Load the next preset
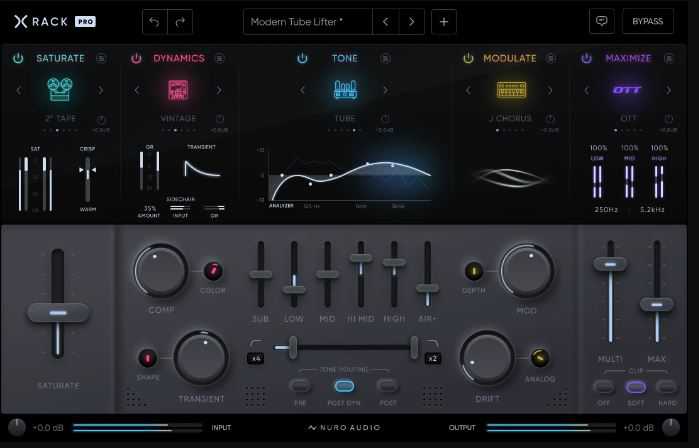Screen dimensions: 699x448 click(411, 22)
